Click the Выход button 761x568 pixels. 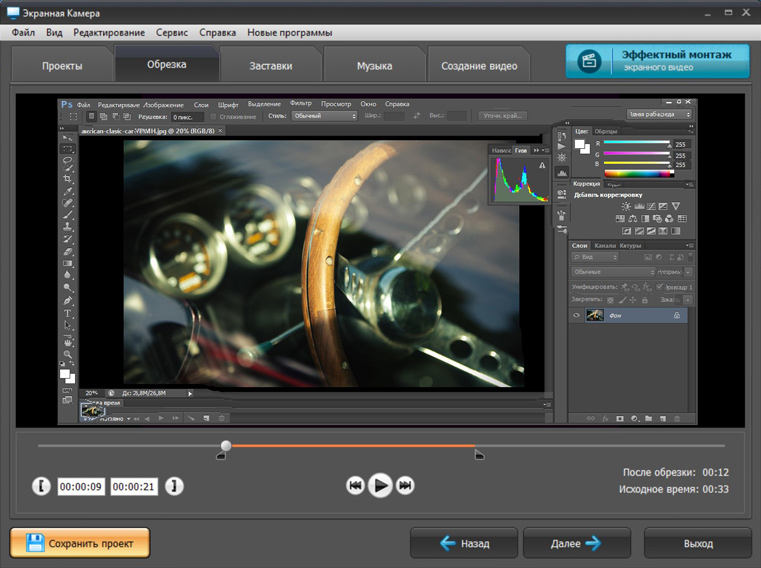click(698, 543)
